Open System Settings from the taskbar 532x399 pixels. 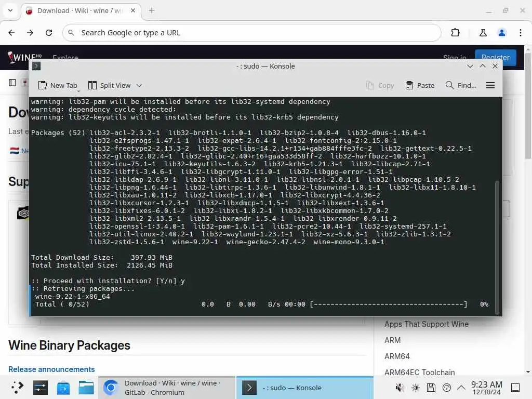point(41,388)
